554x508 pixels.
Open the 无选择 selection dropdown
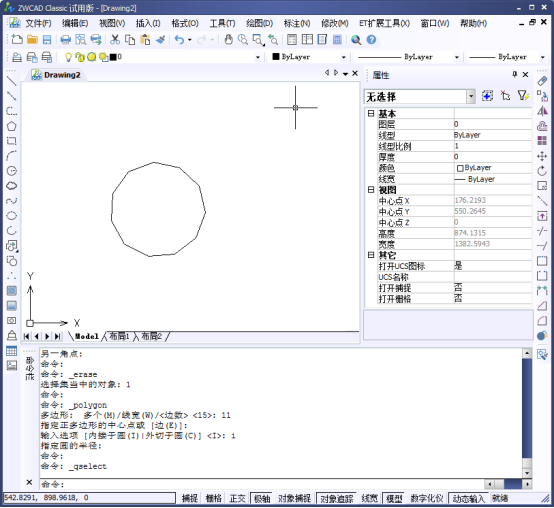tap(420, 96)
